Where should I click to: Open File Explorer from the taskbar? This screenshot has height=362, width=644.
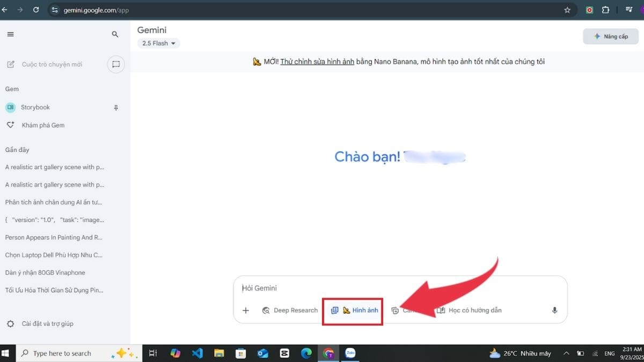pos(219,353)
